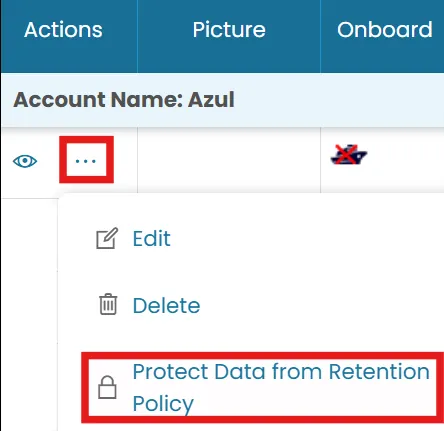The width and height of the screenshot is (444, 431).
Task: Click Onboard cell space right of ship icon
Action: click(405, 160)
